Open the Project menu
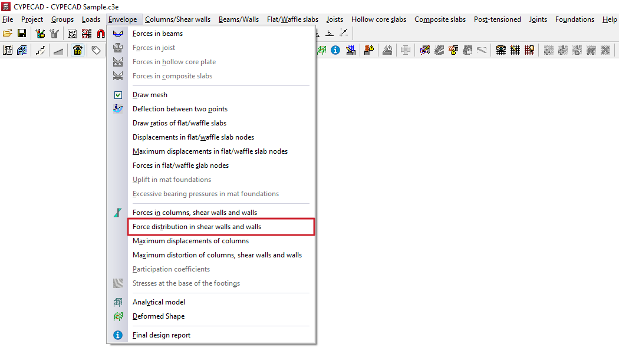Screen dimensions: 619x364 click(x=32, y=19)
